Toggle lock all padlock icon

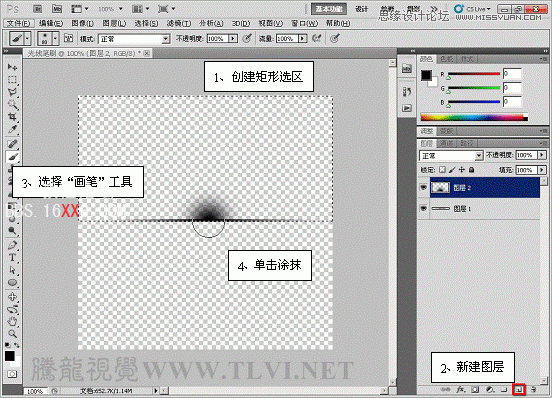click(x=471, y=170)
